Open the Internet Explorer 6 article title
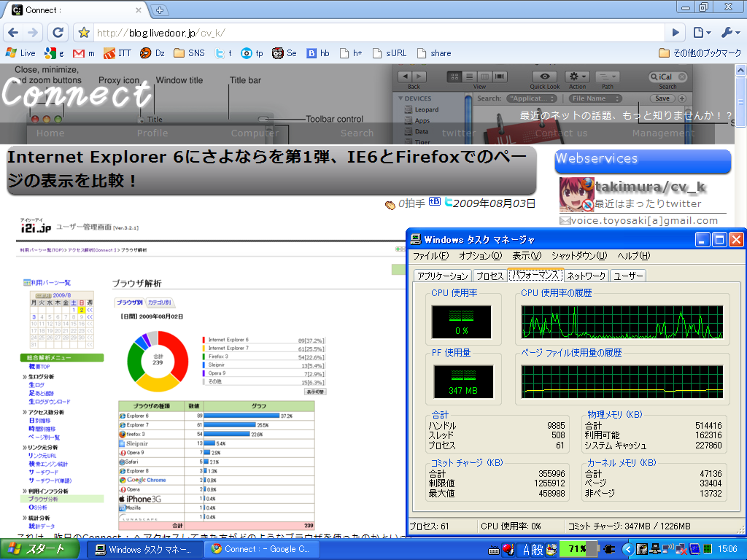This screenshot has height=560, width=747. pyautogui.click(x=267, y=168)
